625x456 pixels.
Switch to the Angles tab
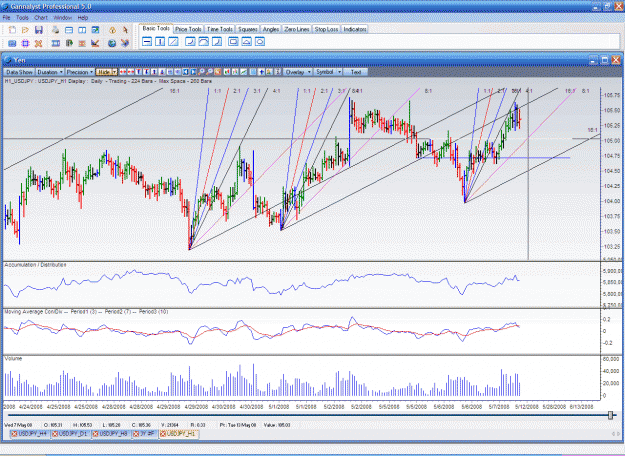point(271,29)
